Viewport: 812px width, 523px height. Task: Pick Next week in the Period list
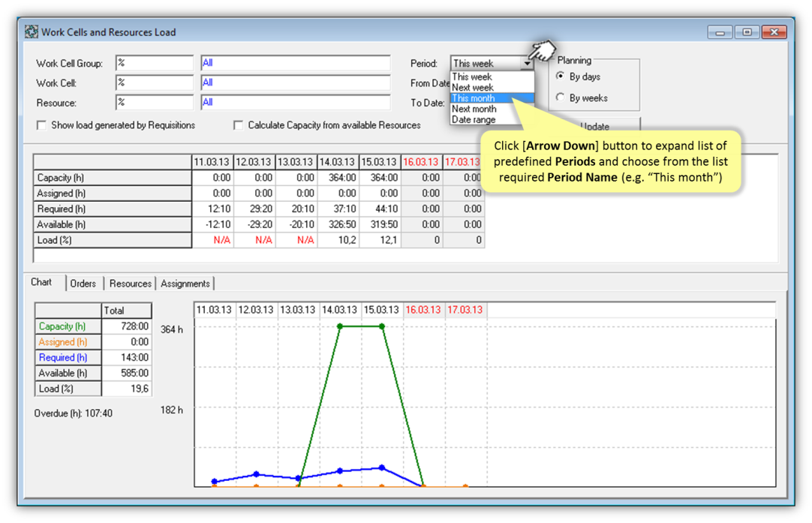(x=492, y=88)
